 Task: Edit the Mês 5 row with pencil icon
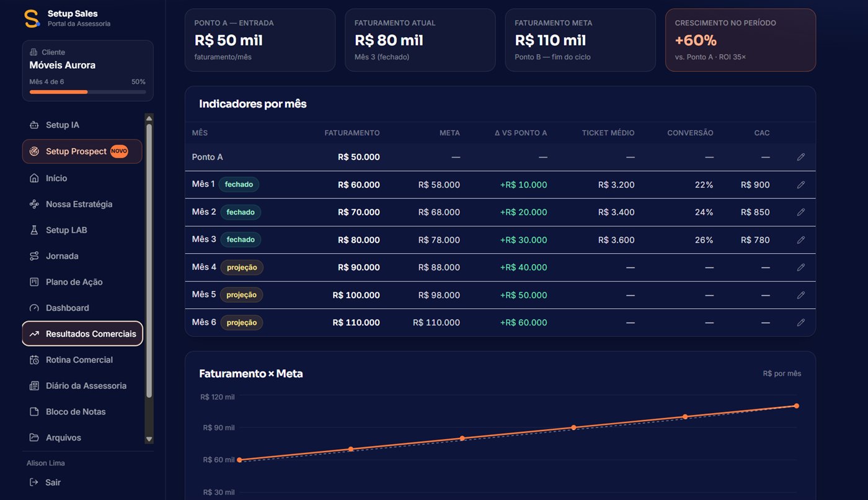pyautogui.click(x=801, y=295)
